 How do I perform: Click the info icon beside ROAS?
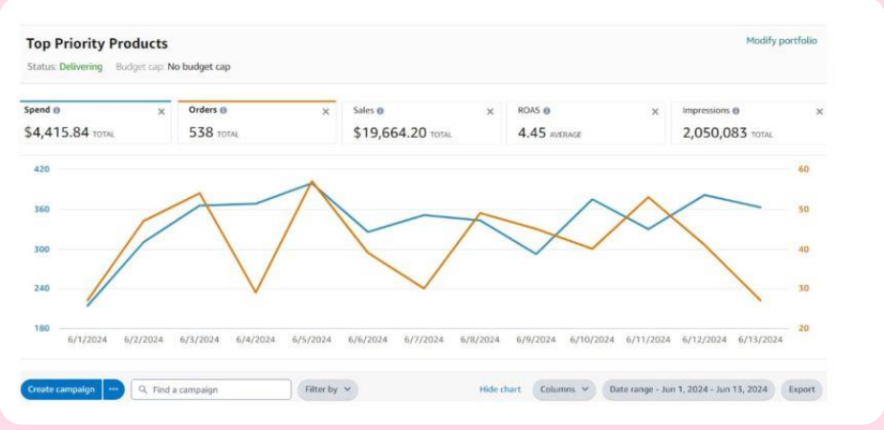pyautogui.click(x=547, y=112)
